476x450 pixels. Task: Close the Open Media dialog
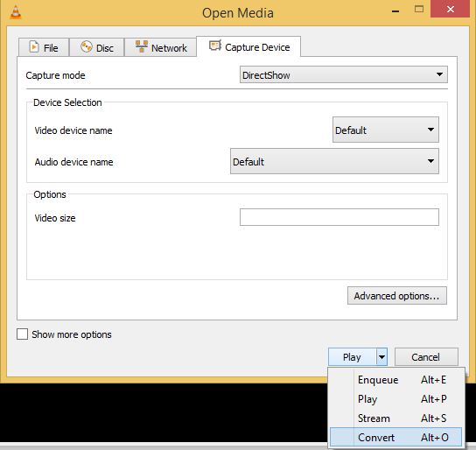tap(451, 9)
